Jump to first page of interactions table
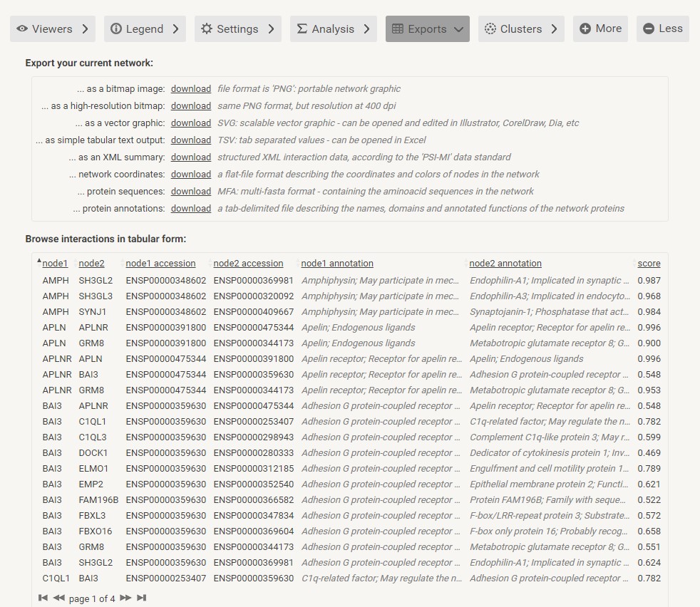 [x=43, y=598]
